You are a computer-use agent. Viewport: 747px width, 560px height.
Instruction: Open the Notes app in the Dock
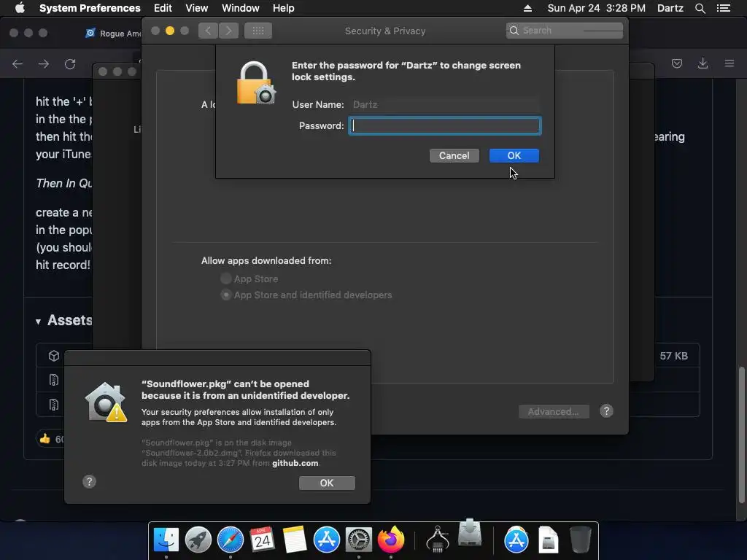[x=295, y=540]
